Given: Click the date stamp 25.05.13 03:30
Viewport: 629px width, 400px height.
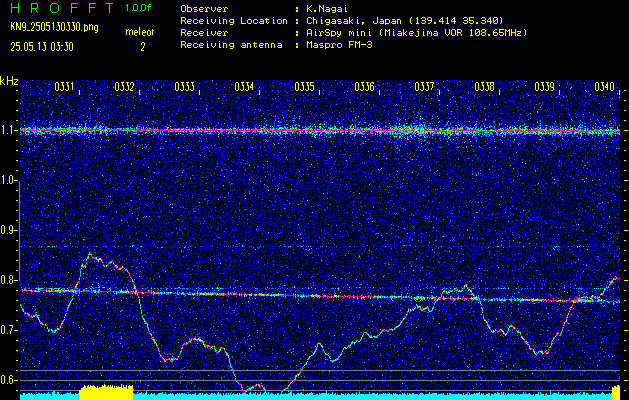Looking at the screenshot, I should point(42,47).
